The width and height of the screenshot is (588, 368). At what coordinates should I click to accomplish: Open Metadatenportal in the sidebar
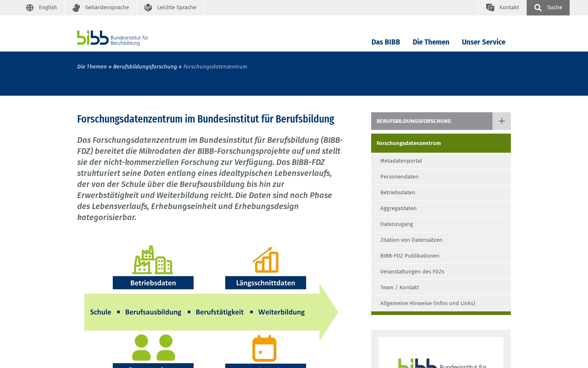pos(441,161)
